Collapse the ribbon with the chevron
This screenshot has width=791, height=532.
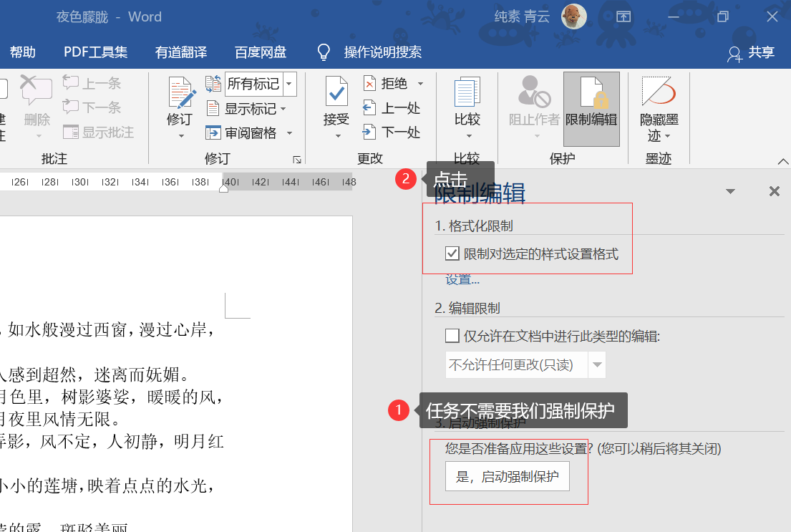pos(783,162)
